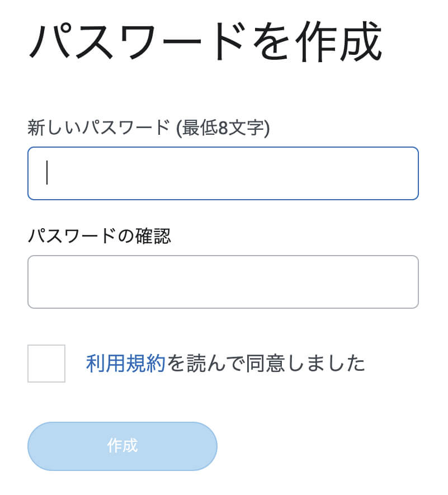Click the 新しいパスワード (最低8文字) label

coord(148,129)
